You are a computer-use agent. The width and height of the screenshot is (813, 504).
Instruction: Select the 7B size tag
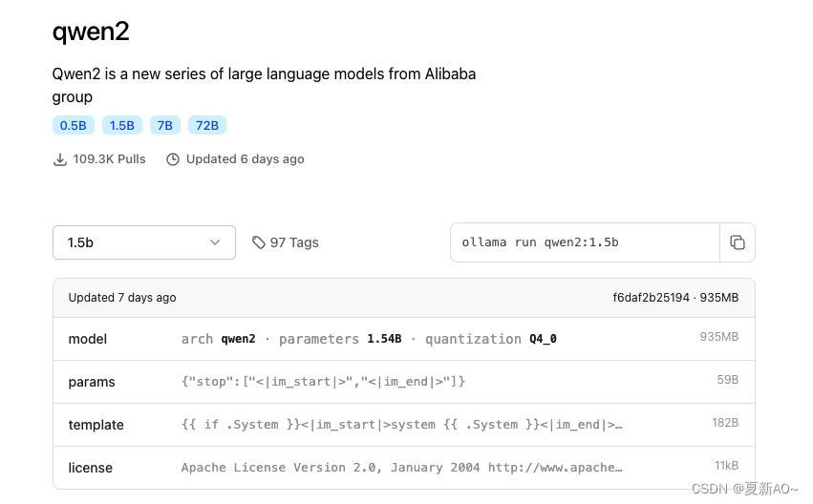[165, 125]
